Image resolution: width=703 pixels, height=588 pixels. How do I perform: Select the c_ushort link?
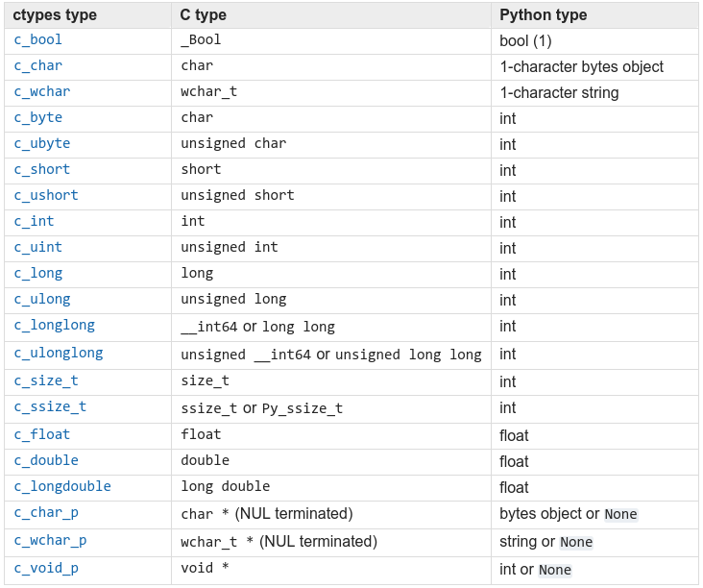46,196
